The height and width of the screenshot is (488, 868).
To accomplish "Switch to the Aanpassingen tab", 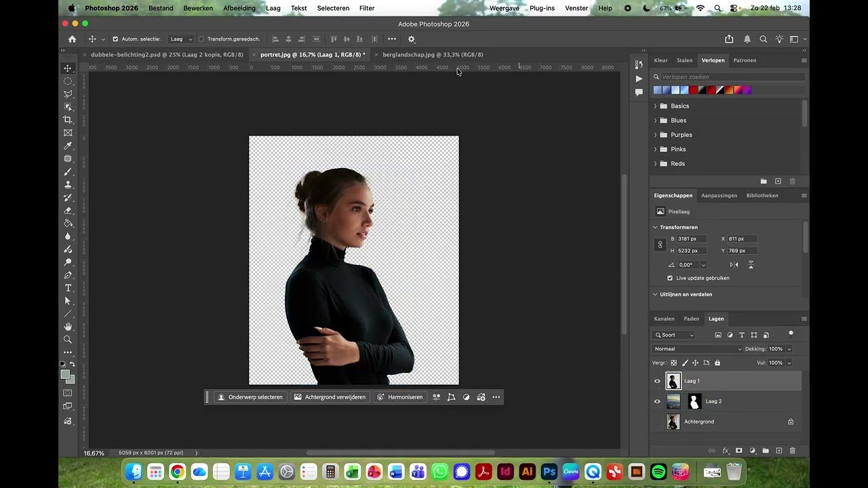I will 719,195.
